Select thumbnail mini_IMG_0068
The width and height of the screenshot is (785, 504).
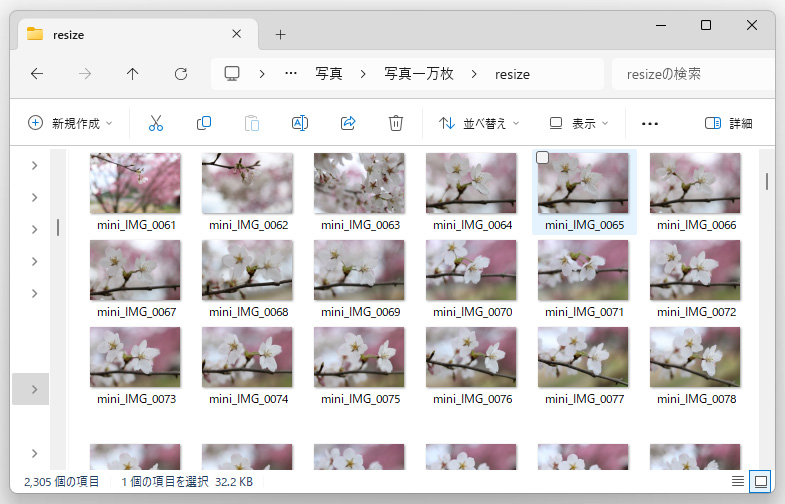coord(247,270)
